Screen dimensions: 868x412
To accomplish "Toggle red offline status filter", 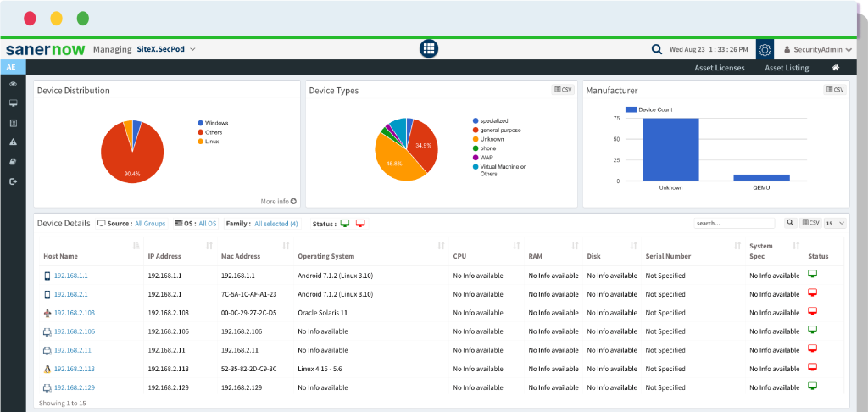I will coord(360,224).
